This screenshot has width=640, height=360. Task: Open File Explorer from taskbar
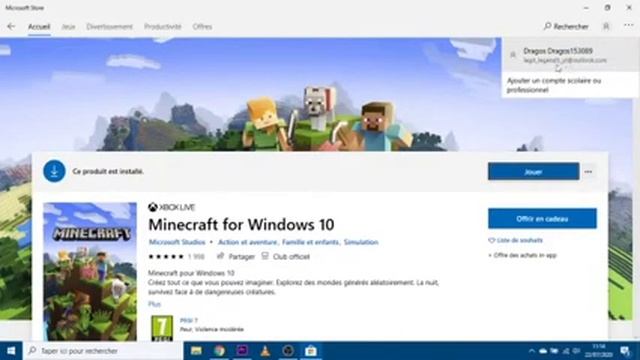(196, 351)
